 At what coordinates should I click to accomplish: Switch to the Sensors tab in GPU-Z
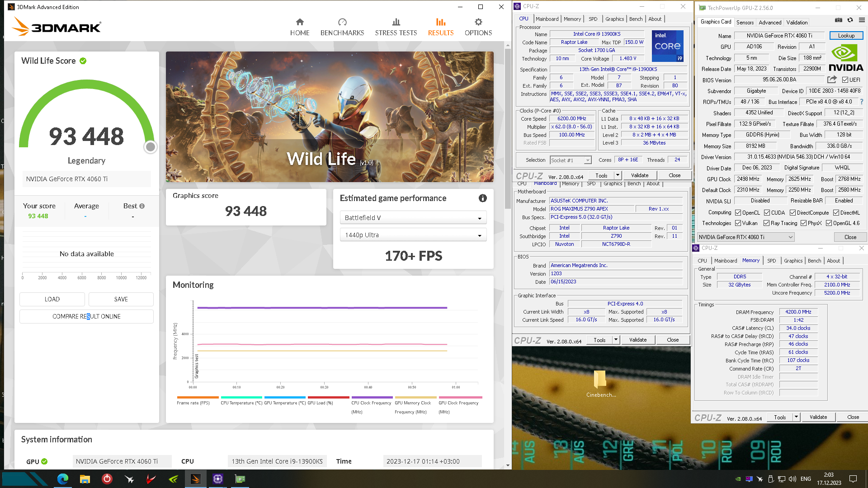click(x=745, y=22)
